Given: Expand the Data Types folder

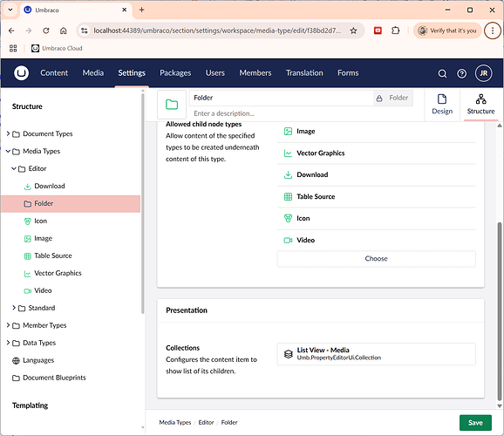Looking at the screenshot, I should pos(8,343).
